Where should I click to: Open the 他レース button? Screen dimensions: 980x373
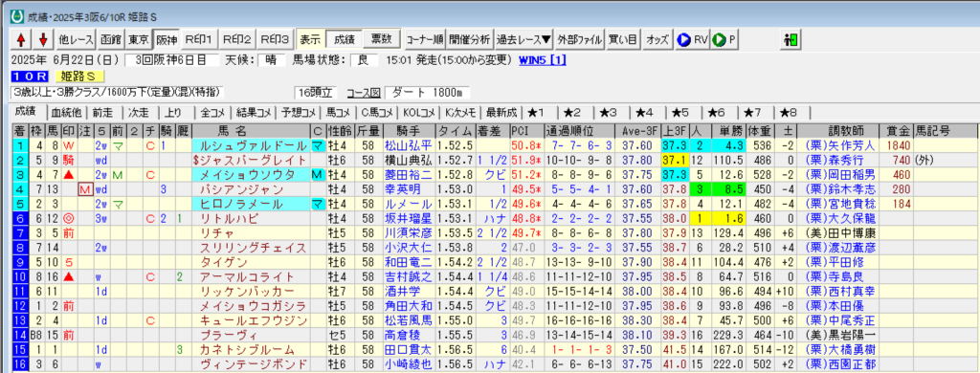pyautogui.click(x=75, y=39)
